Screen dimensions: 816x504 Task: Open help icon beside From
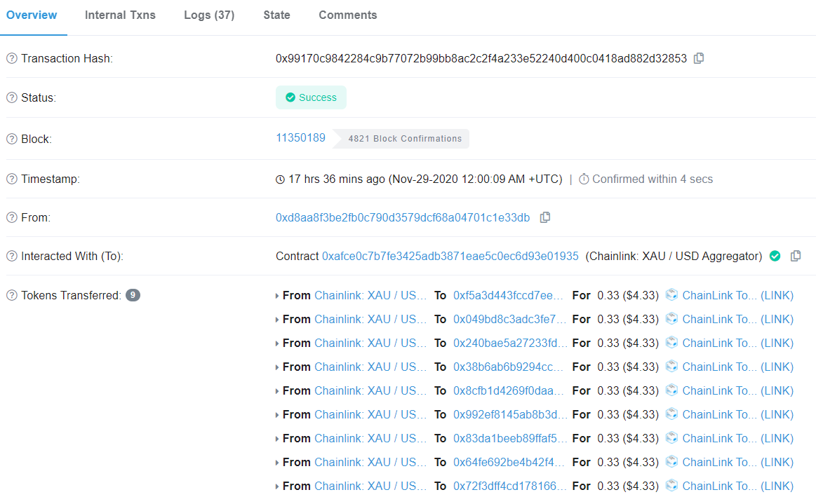click(11, 217)
